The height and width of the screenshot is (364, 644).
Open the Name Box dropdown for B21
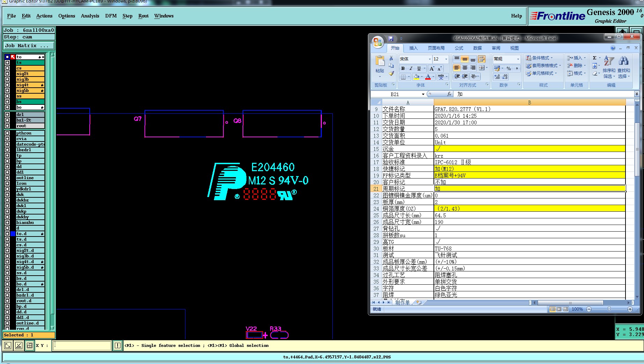[x=423, y=94]
